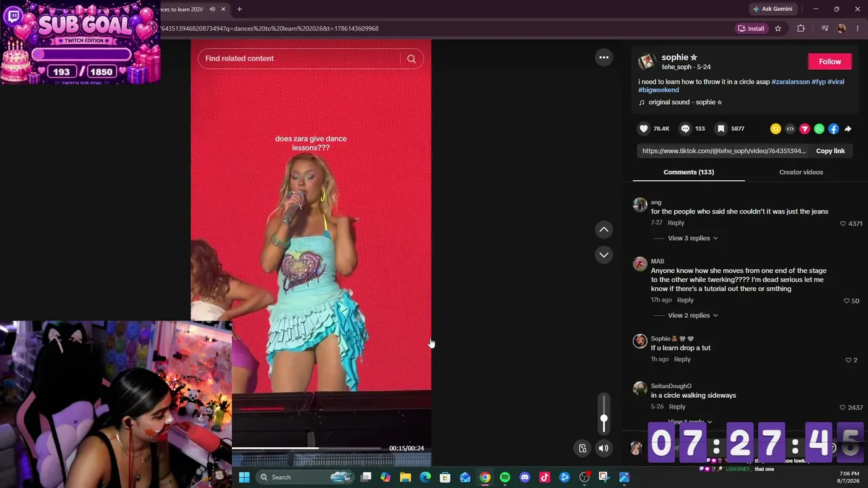
Task: Share the video to Facebook
Action: [833, 129]
